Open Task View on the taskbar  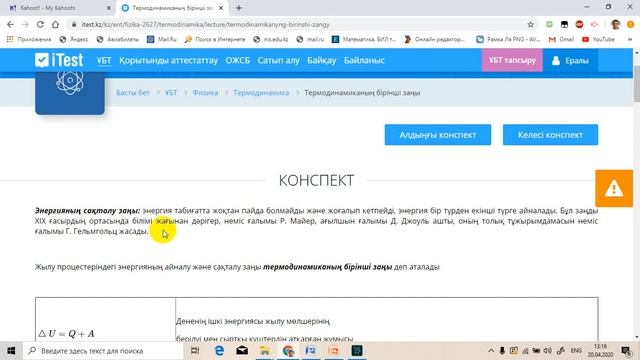195,351
